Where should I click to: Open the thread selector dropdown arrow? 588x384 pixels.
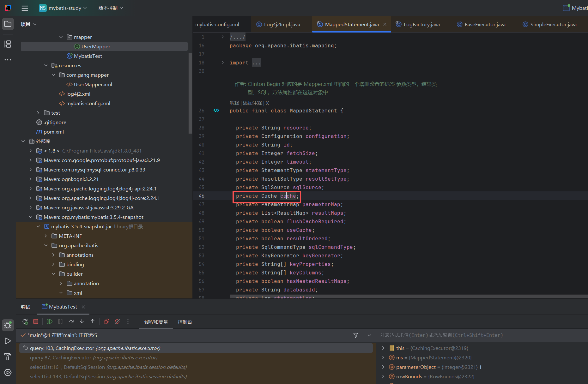[369, 335]
